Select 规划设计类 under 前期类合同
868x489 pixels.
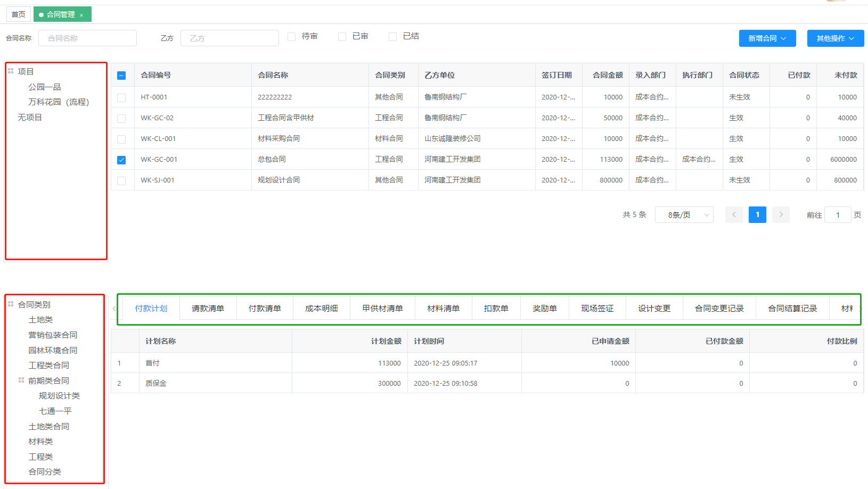59,396
